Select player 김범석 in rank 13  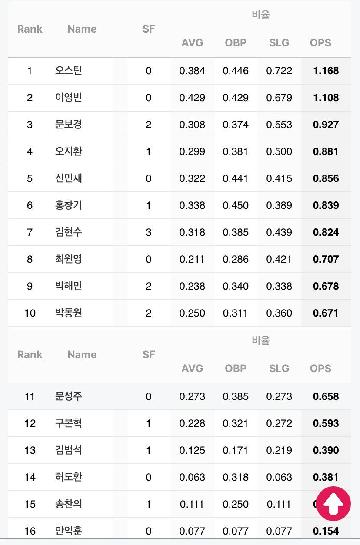68,450
